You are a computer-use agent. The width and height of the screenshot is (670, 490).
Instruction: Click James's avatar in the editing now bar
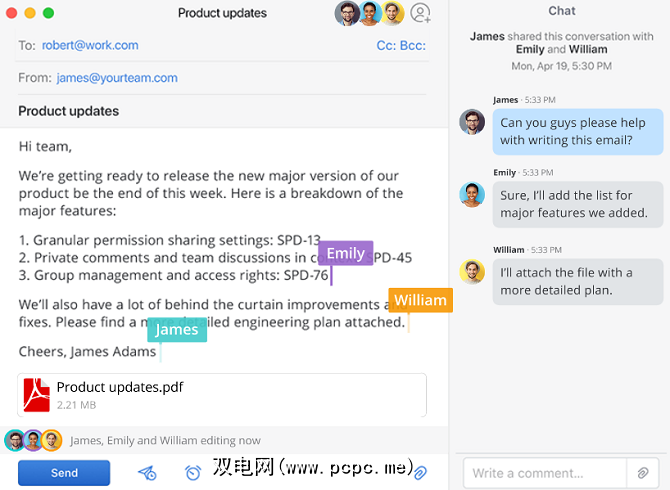click(15, 440)
